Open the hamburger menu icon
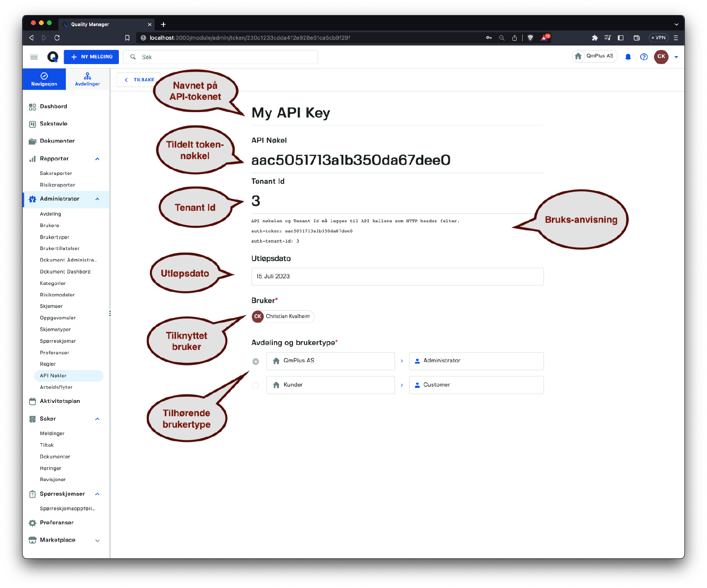 (x=34, y=57)
